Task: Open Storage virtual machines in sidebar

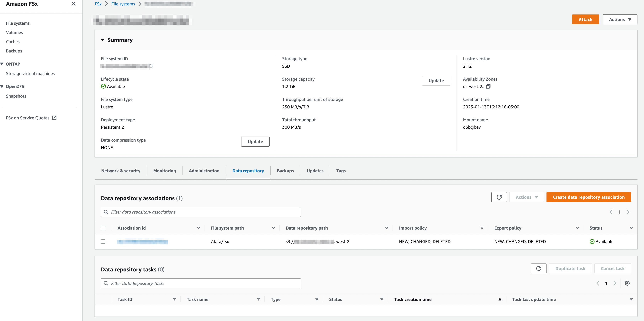Action: tap(30, 73)
